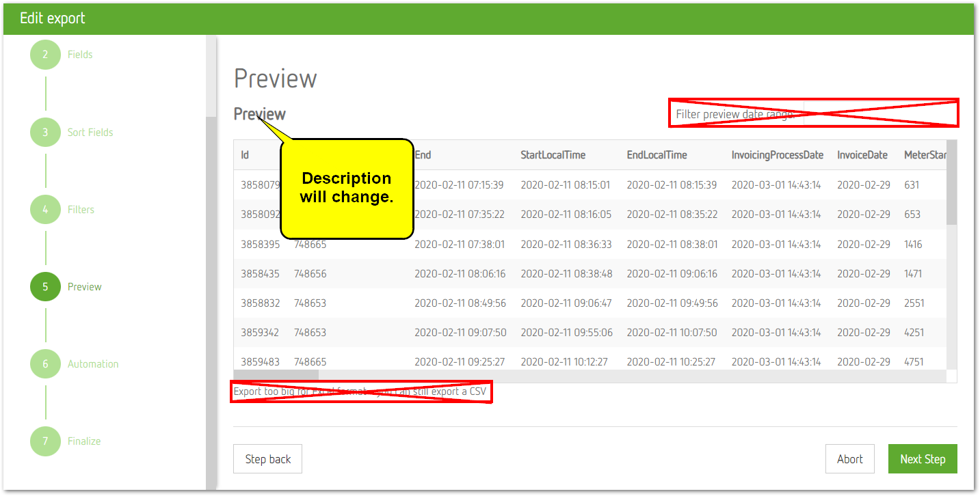Click End time 2020-02-11 07:15:39
This screenshot has width=980, height=496.
point(460,184)
